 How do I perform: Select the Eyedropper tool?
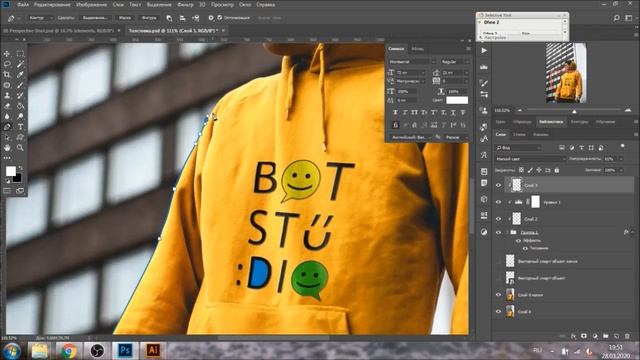pos(20,75)
